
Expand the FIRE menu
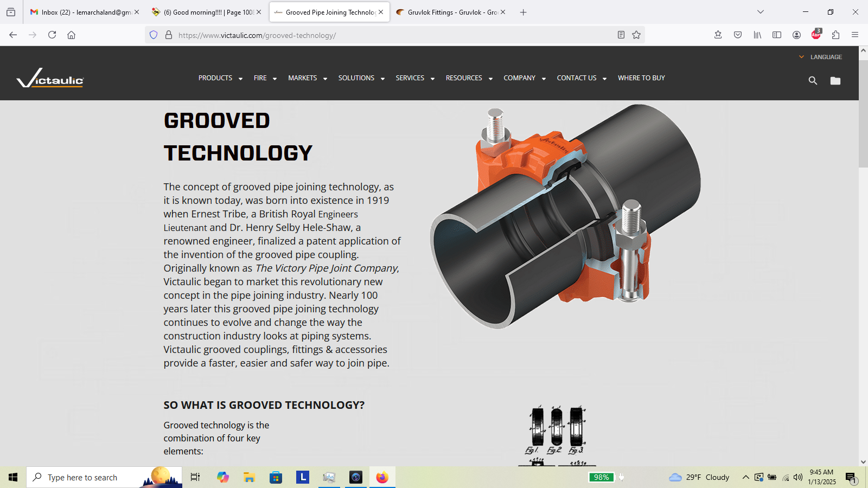coord(265,78)
